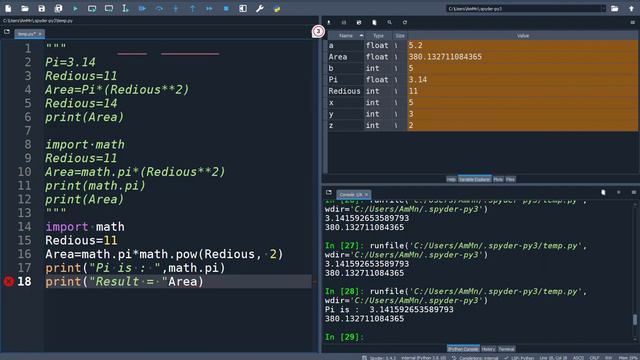This screenshot has width=640, height=360.
Task: Sort variables by the Value column
Action: click(x=522, y=36)
